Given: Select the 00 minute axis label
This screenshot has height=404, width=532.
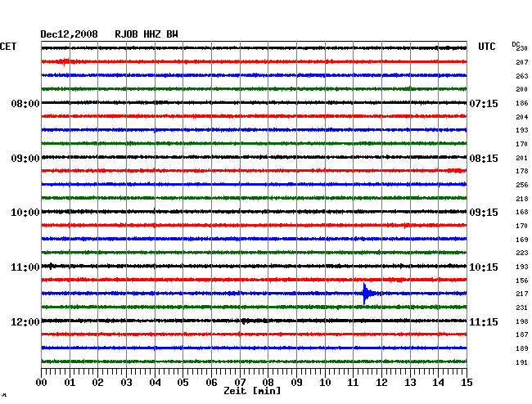Looking at the screenshot, I should pyautogui.click(x=42, y=383).
